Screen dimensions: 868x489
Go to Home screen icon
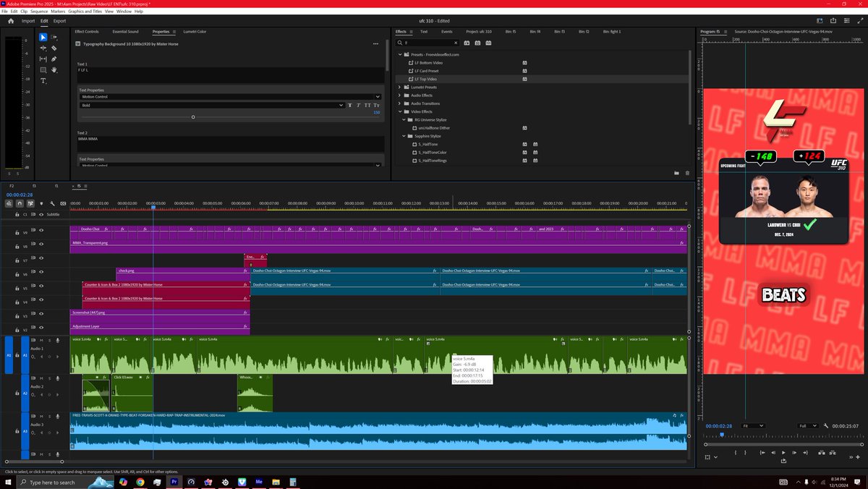(x=11, y=21)
